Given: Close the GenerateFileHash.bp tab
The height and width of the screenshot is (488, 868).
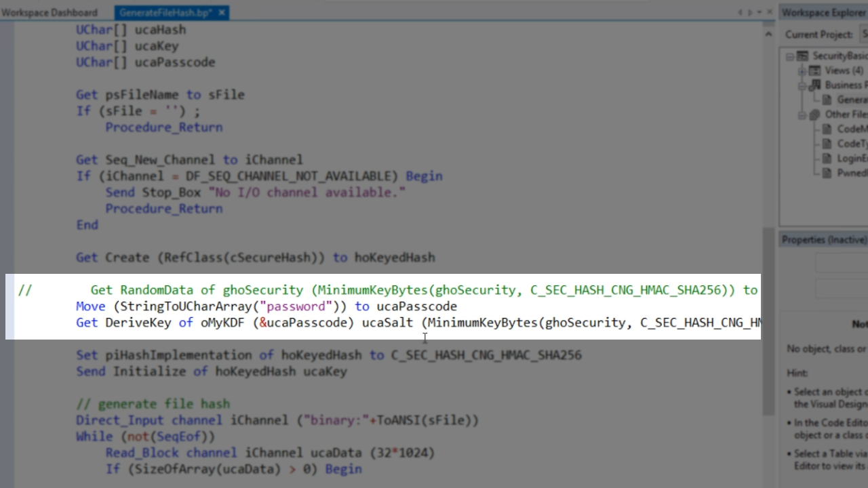Looking at the screenshot, I should coord(222,12).
